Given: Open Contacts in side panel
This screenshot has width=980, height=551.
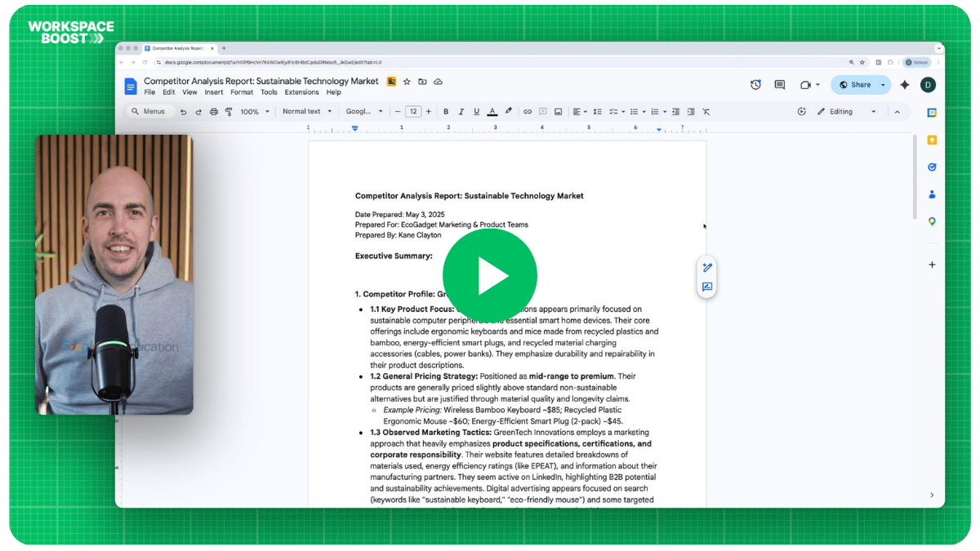Looking at the screenshot, I should pyautogui.click(x=932, y=194).
